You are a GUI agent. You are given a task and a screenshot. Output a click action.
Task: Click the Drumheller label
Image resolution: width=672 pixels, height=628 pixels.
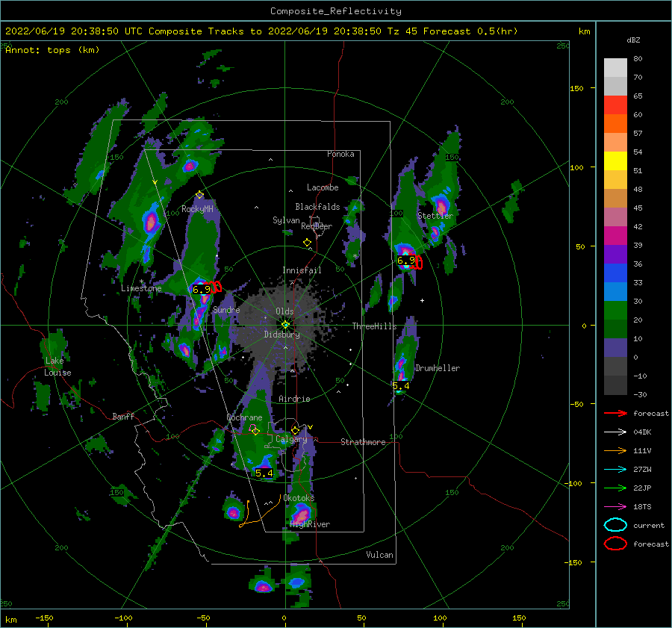point(438,368)
